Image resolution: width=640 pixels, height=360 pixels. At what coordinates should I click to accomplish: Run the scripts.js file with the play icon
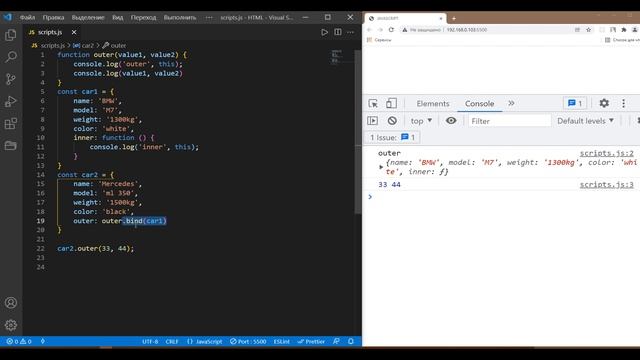tap(324, 32)
